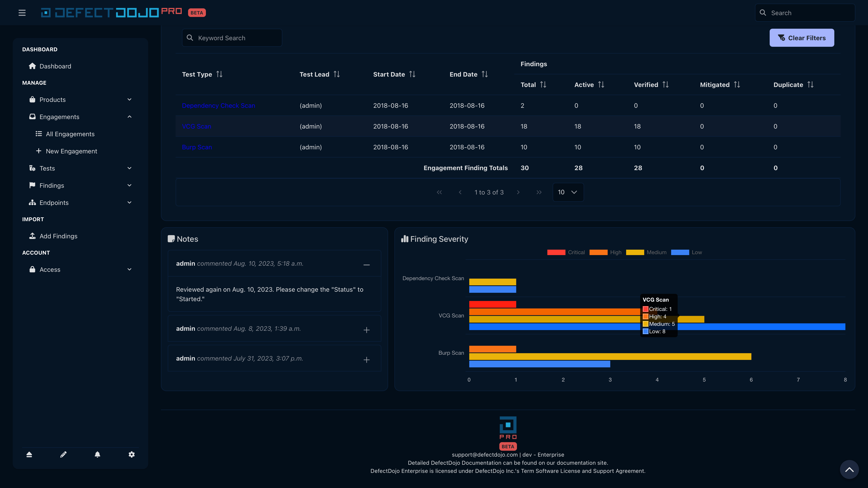Choose New Engagement from the sidebar
The height and width of the screenshot is (488, 868).
click(71, 151)
